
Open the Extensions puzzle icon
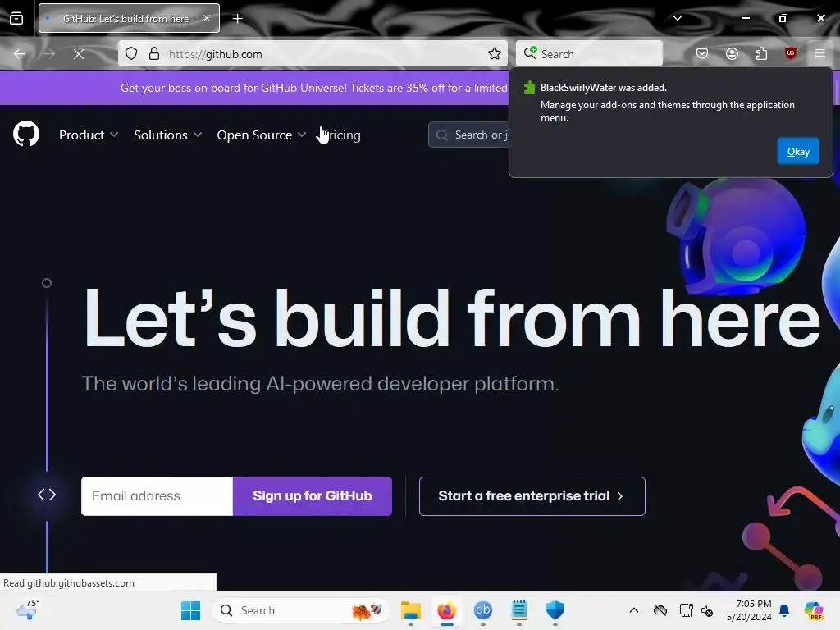[761, 53]
